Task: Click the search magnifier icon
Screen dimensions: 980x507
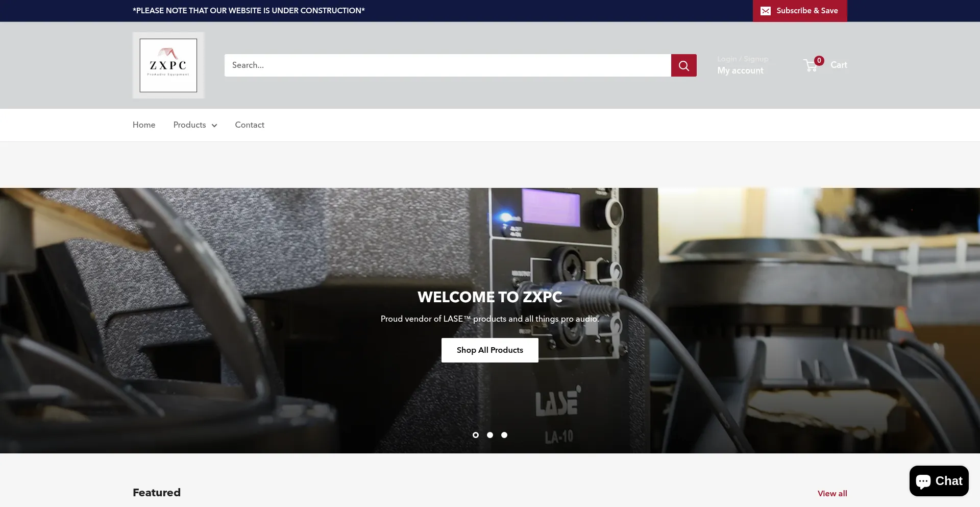Action: click(x=684, y=65)
